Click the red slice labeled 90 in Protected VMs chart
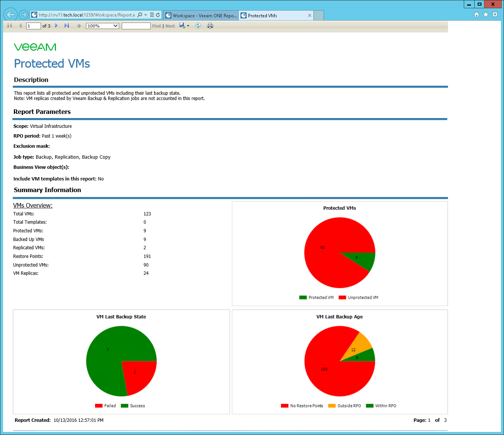504x435 pixels. (322, 247)
